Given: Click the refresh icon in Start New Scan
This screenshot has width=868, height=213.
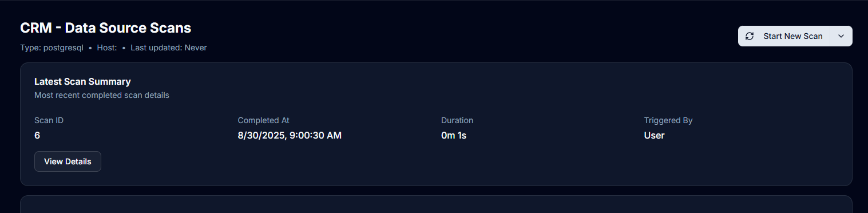Looking at the screenshot, I should click(x=750, y=36).
